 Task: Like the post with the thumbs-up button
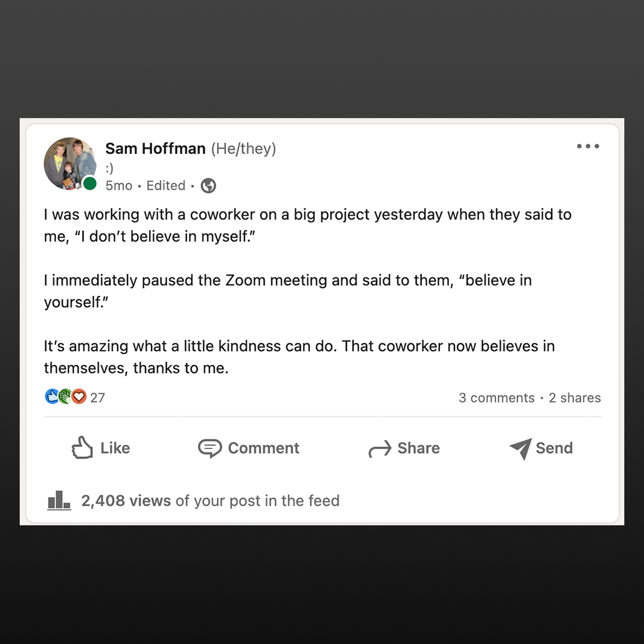(100, 448)
